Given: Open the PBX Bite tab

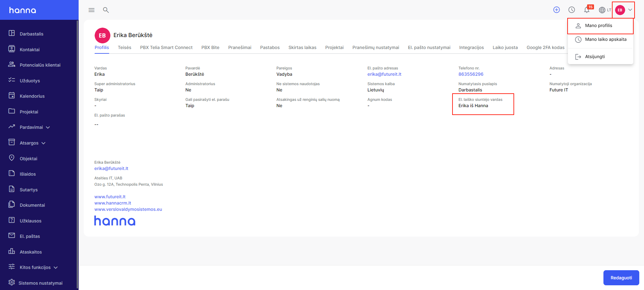Looking at the screenshot, I should (x=210, y=47).
